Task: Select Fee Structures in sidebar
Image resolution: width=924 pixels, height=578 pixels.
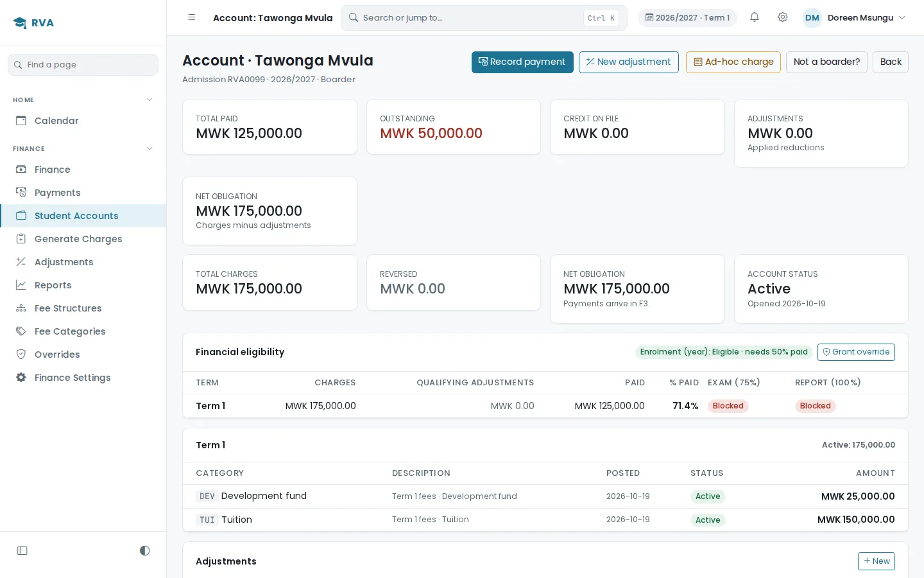Action: point(83,308)
